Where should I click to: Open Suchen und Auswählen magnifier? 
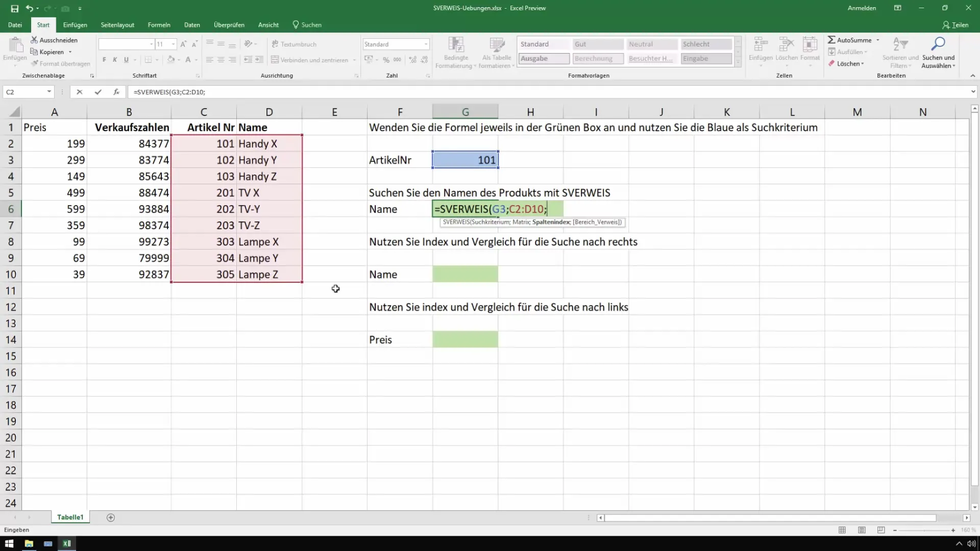coord(938,53)
